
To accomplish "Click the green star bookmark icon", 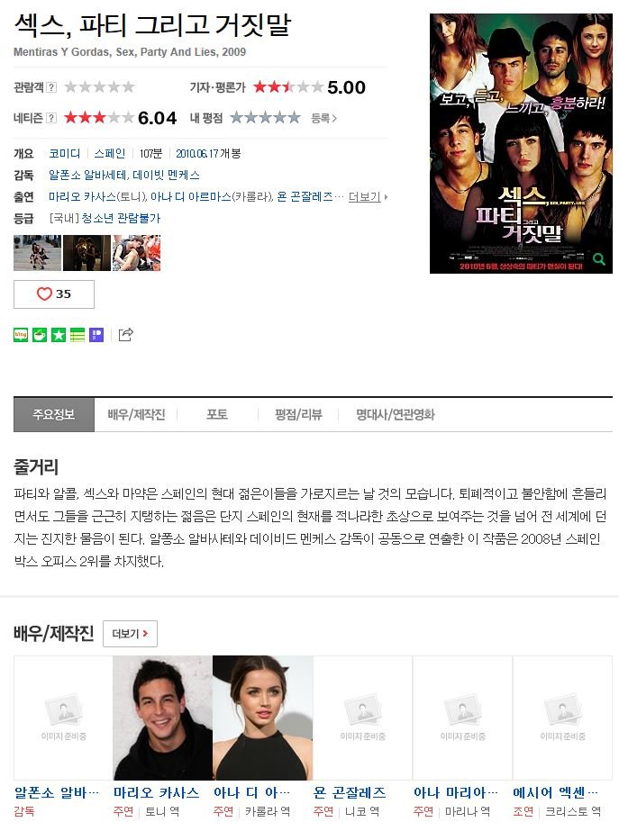I will point(59,335).
